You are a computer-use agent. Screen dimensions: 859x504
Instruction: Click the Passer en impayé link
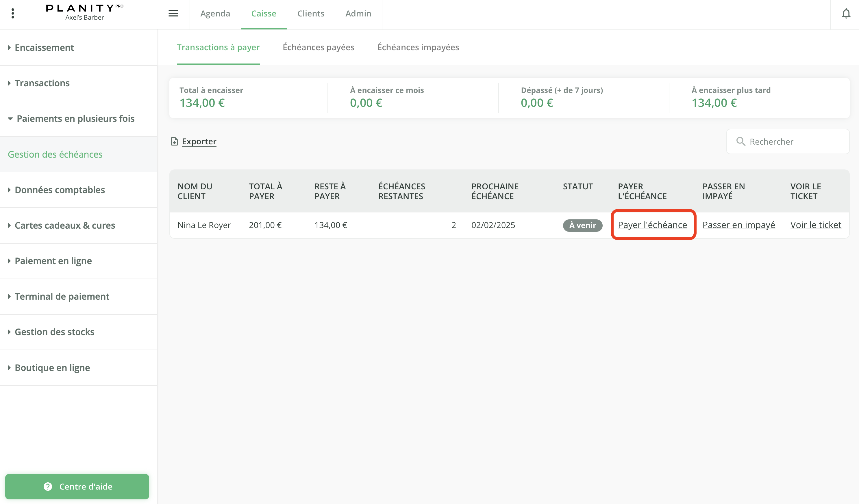point(738,225)
